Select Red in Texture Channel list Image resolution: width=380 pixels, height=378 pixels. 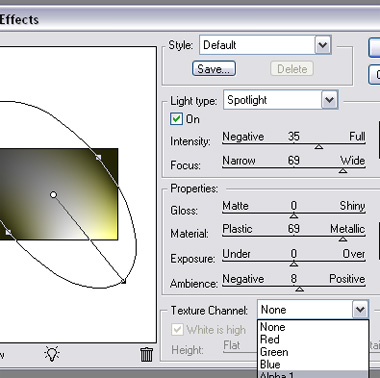(313, 339)
